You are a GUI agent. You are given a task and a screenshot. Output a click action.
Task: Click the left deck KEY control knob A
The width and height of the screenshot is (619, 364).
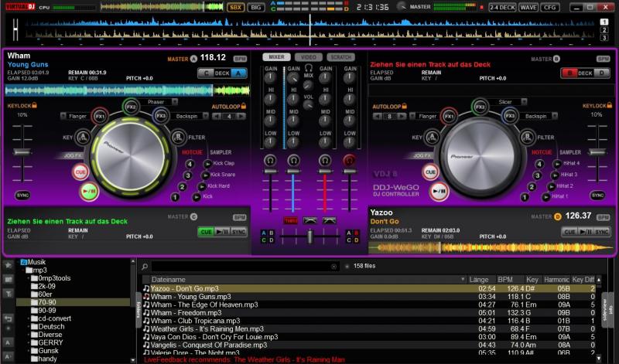click(x=83, y=138)
